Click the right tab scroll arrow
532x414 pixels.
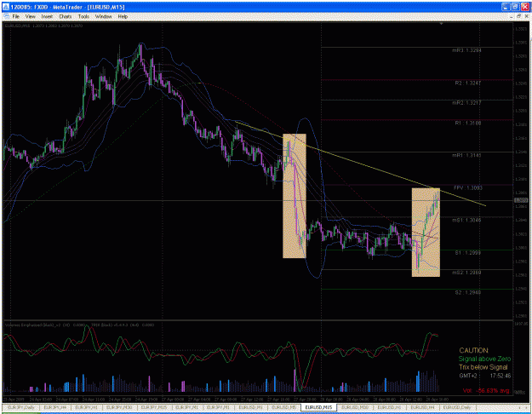click(527, 407)
